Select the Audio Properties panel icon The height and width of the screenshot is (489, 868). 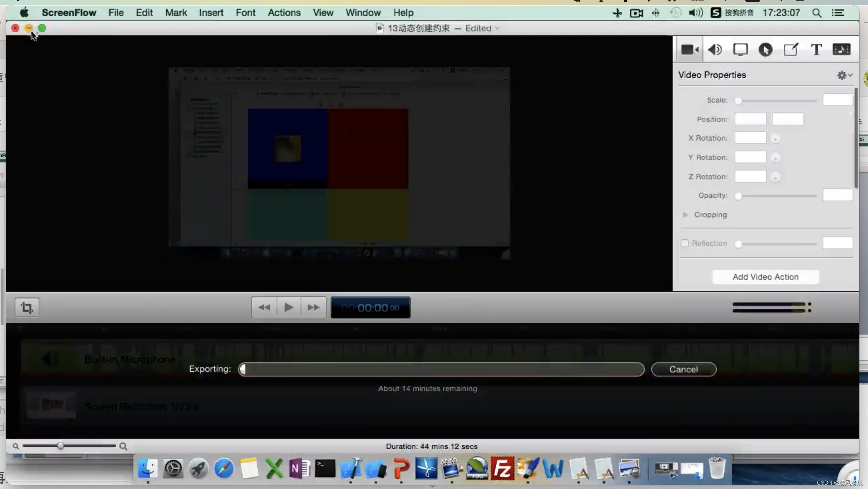(715, 49)
